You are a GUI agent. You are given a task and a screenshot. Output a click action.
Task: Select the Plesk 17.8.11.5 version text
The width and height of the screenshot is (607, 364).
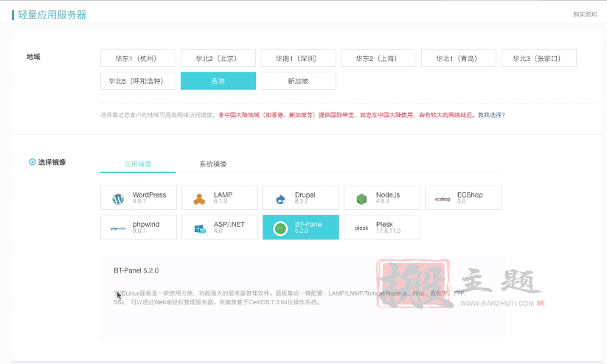388,231
